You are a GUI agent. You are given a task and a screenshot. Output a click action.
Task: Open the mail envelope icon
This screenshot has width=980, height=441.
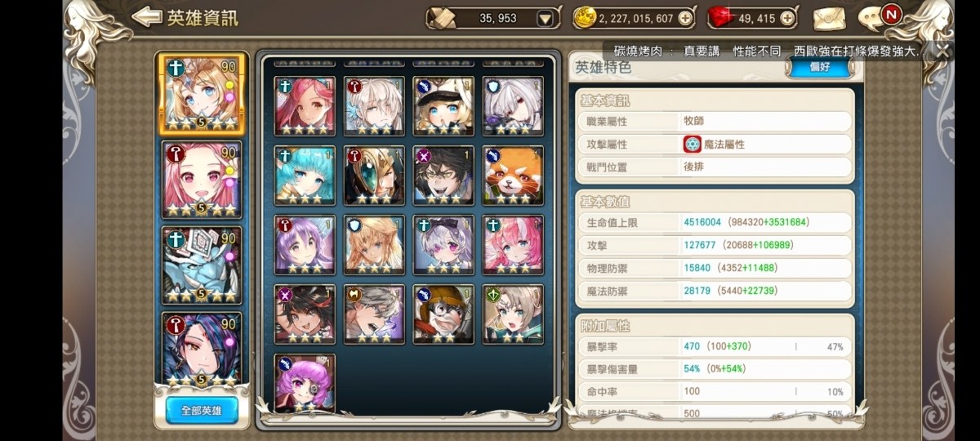828,17
